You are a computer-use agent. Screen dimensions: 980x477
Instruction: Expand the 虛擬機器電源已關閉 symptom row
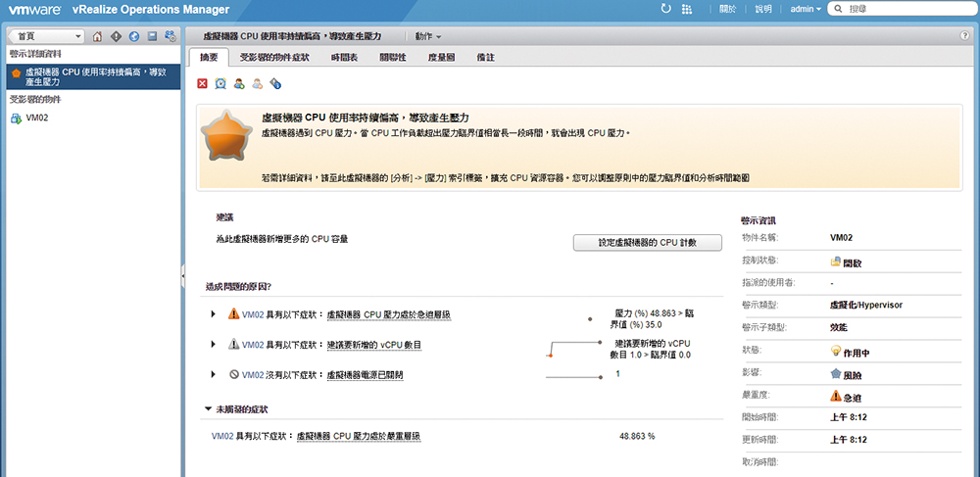point(214,374)
